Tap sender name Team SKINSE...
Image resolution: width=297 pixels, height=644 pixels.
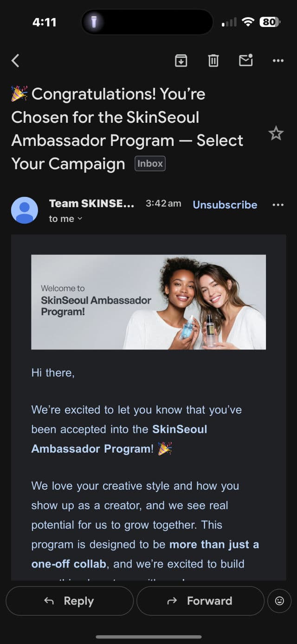coord(91,203)
